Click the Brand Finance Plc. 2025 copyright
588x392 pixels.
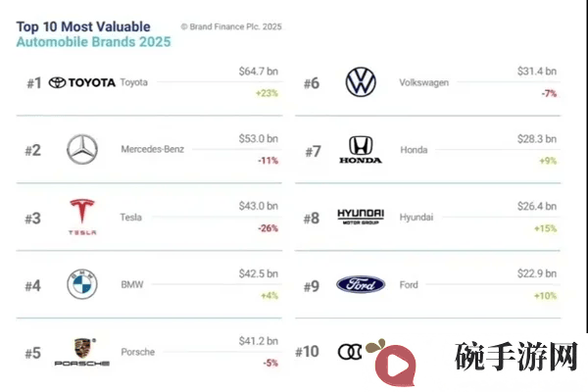click(x=231, y=26)
